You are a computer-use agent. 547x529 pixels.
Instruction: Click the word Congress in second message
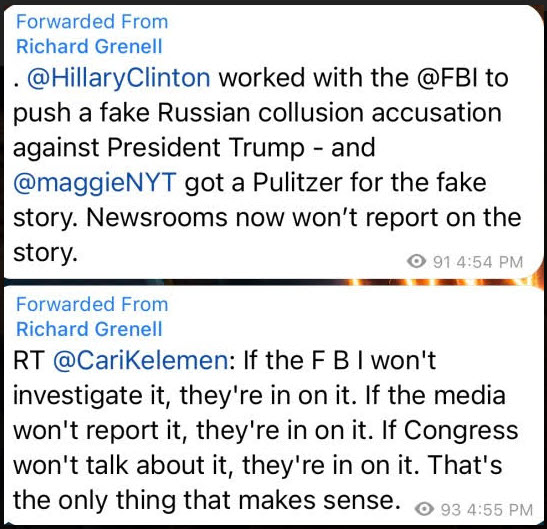[x=461, y=431]
